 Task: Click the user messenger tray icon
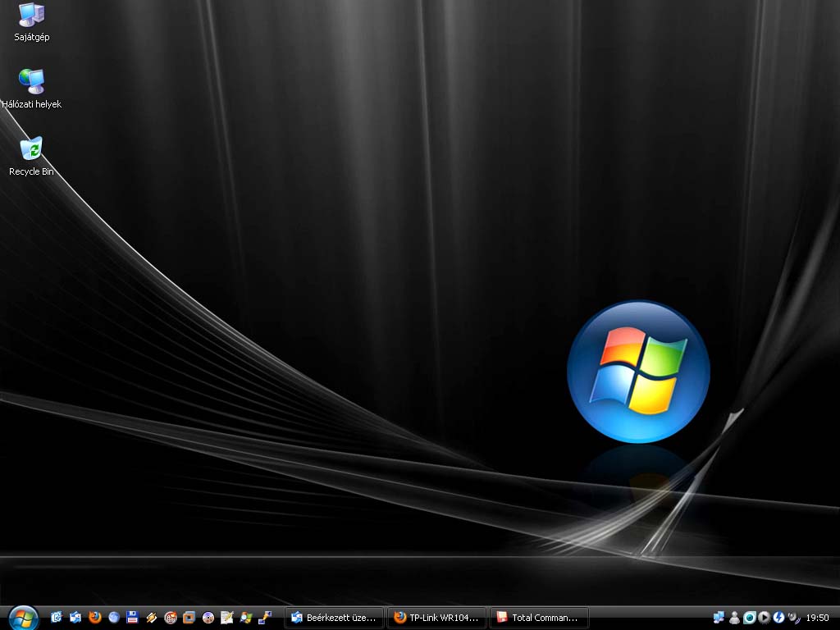(734, 618)
